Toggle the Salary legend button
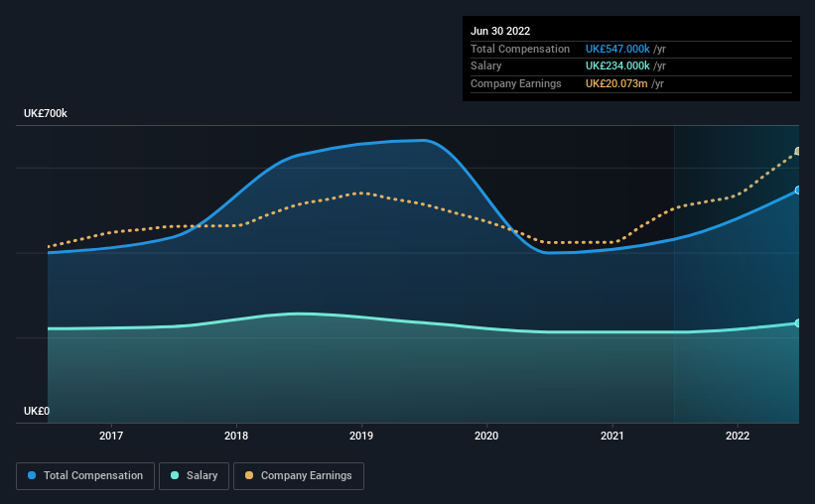Screen dimensions: 815x504 (194, 476)
